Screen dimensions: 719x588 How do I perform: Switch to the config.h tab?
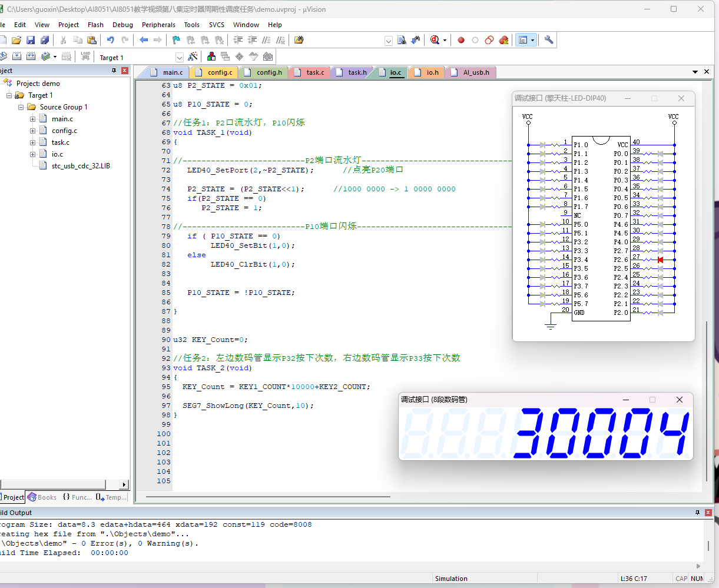263,72
